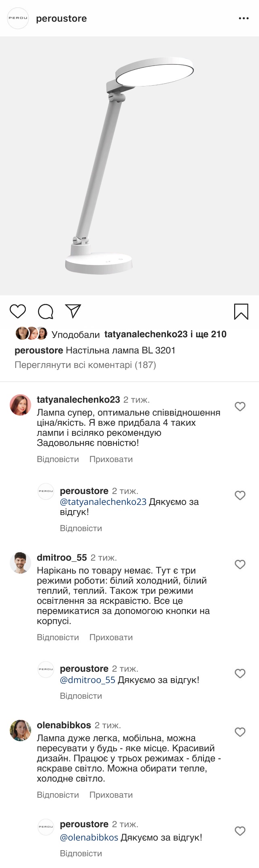Screen dimensions: 259x868
Task: Expand all 187 comments
Action: click(85, 365)
